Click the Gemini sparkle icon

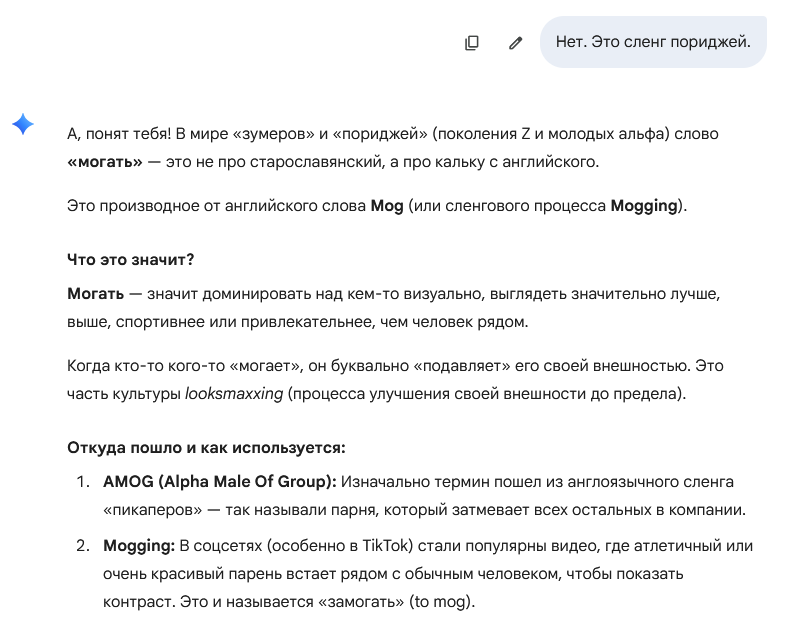click(x=23, y=124)
